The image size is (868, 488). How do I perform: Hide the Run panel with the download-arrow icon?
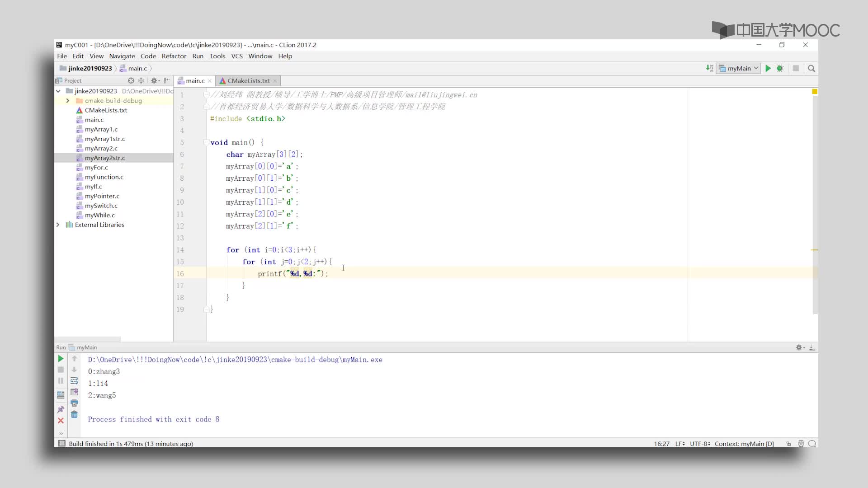[x=812, y=347]
